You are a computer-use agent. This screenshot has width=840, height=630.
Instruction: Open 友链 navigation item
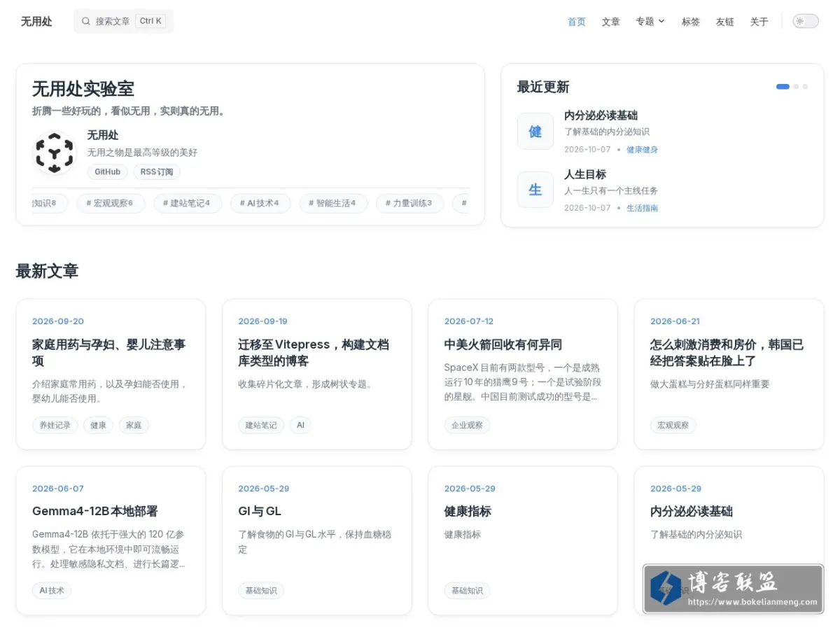tap(725, 22)
